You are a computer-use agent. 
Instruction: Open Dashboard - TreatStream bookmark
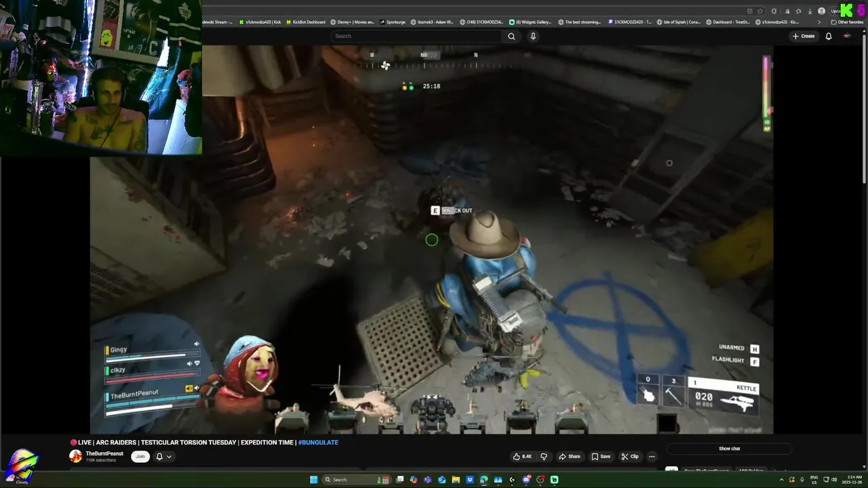pyautogui.click(x=728, y=22)
